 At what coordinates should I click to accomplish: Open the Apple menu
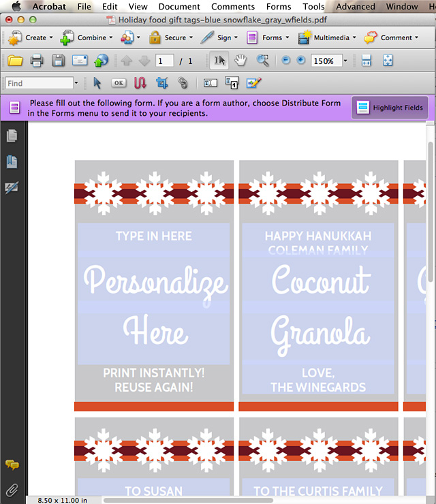click(16, 6)
